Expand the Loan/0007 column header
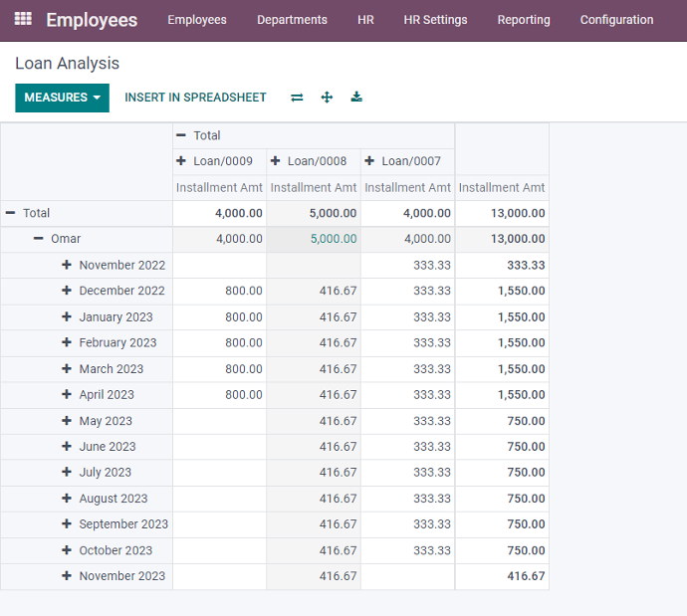Image resolution: width=687 pixels, height=616 pixels. pyautogui.click(x=402, y=161)
